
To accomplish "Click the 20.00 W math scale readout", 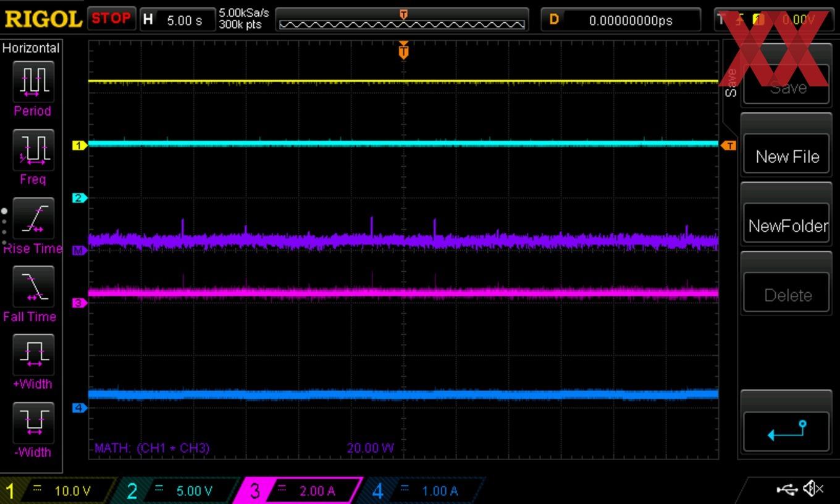I will point(370,448).
